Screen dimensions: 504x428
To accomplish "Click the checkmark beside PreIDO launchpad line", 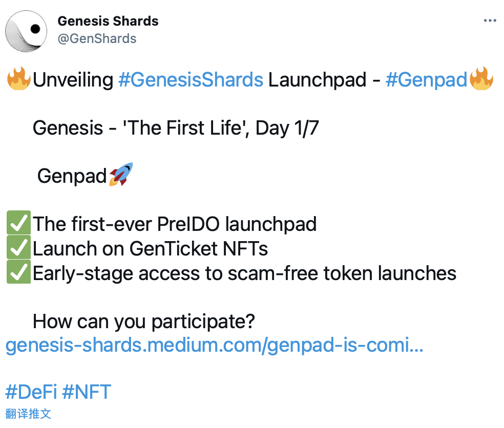I will (x=18, y=222).
